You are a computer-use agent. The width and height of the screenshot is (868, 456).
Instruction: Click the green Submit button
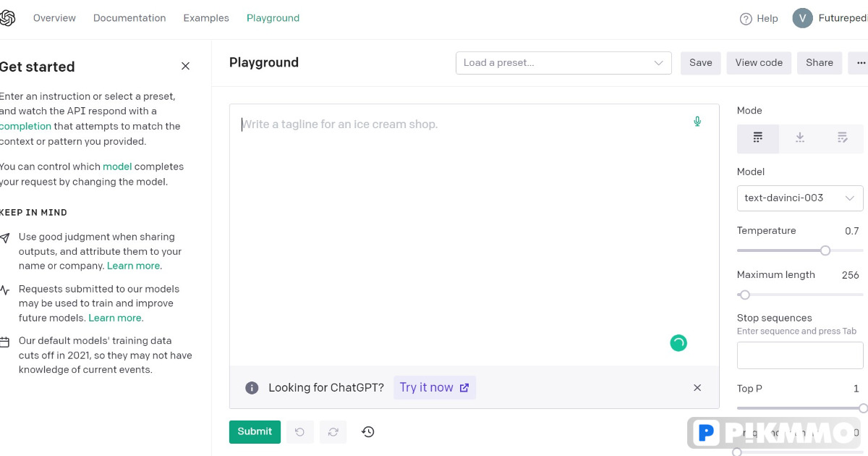pyautogui.click(x=255, y=432)
